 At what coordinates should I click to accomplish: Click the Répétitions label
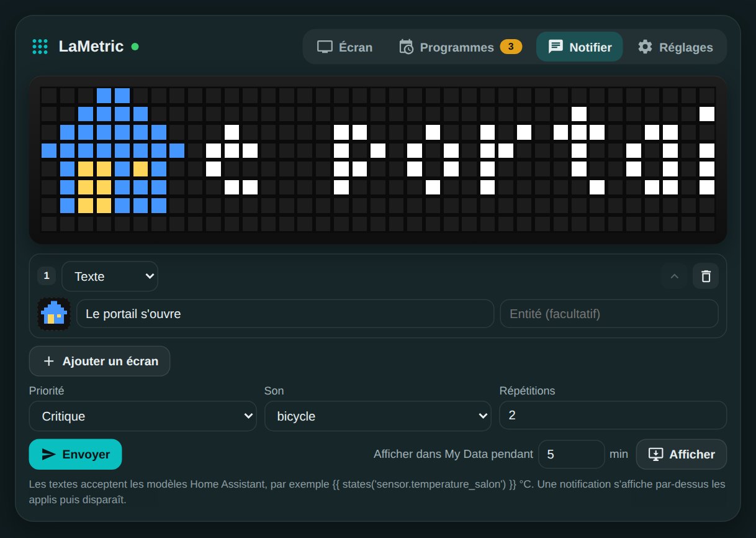[x=527, y=391]
